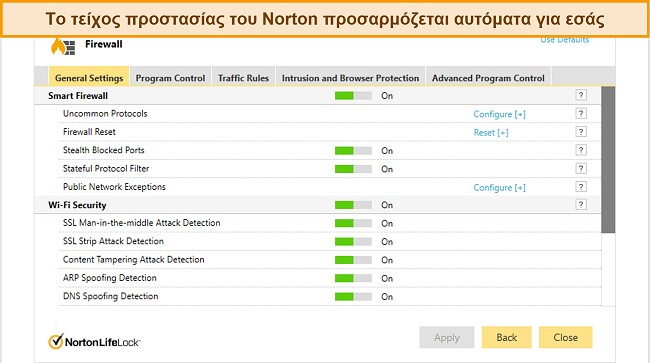Click the Wi-Fi Security section label

pos(77,205)
